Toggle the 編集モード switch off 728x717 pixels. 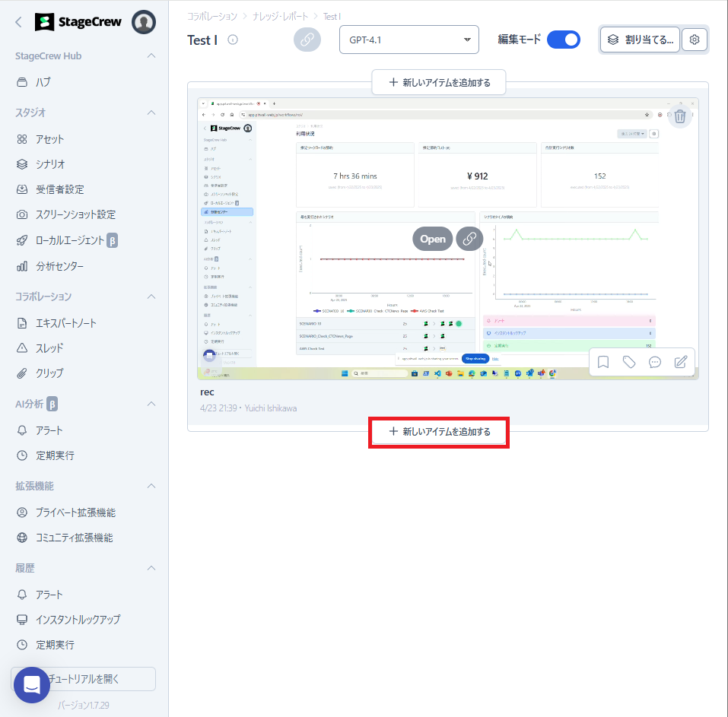pyautogui.click(x=563, y=40)
